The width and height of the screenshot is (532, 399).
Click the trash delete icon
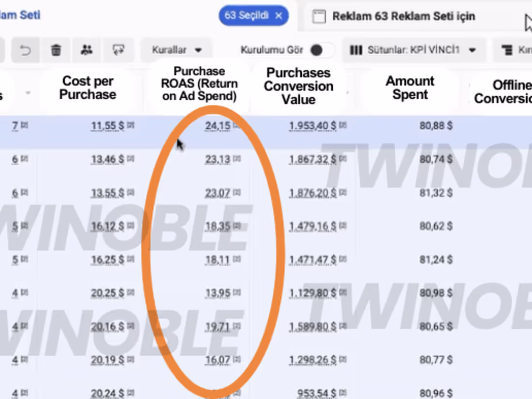(56, 50)
